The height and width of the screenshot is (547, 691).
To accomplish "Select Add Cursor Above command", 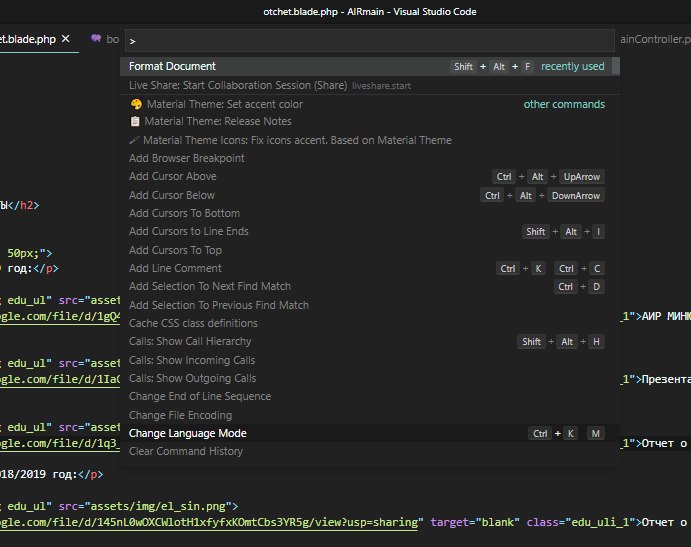I will tap(369, 176).
